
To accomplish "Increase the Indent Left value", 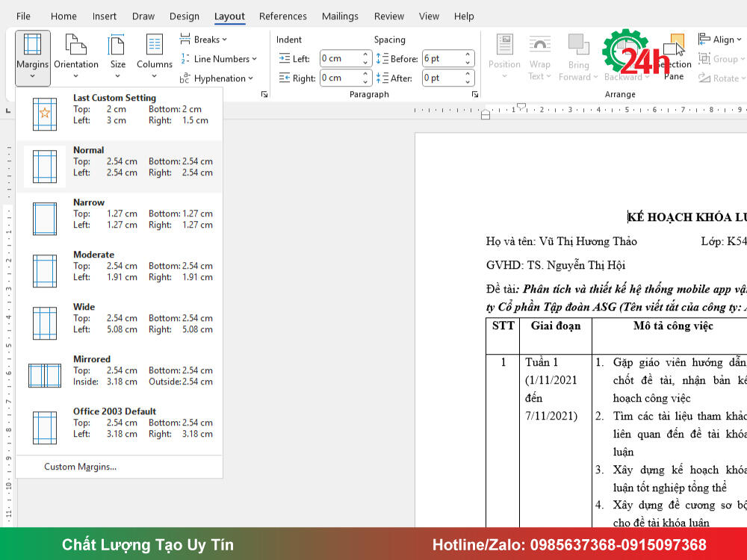I will [x=365, y=55].
